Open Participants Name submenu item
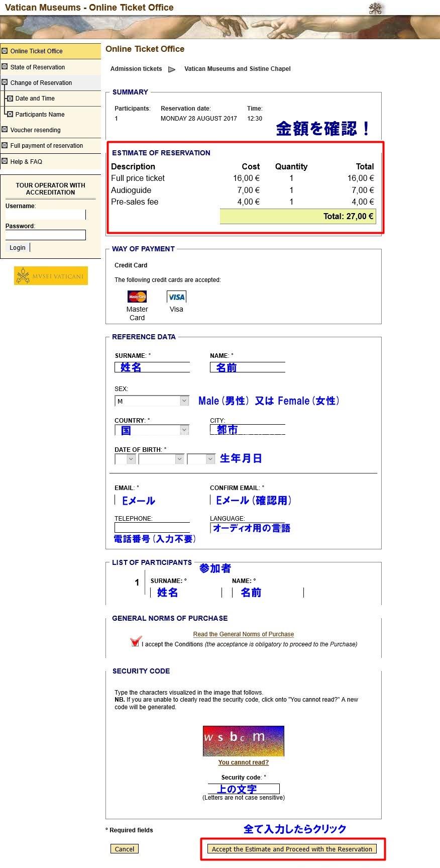Screen dimensions: 440x868 click(40, 115)
